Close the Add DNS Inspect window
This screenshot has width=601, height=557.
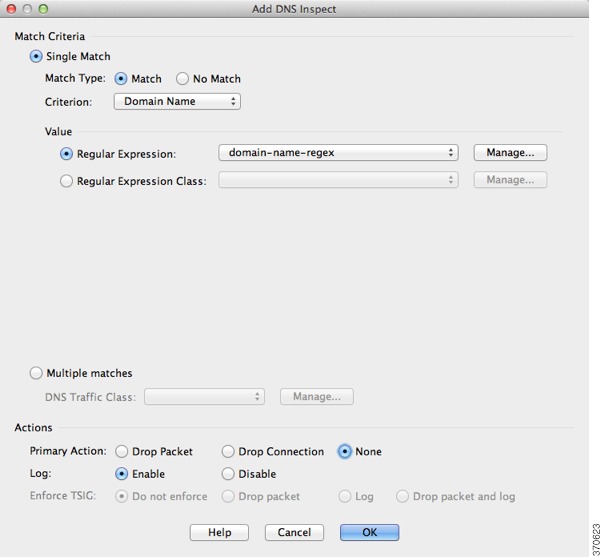[x=11, y=9]
